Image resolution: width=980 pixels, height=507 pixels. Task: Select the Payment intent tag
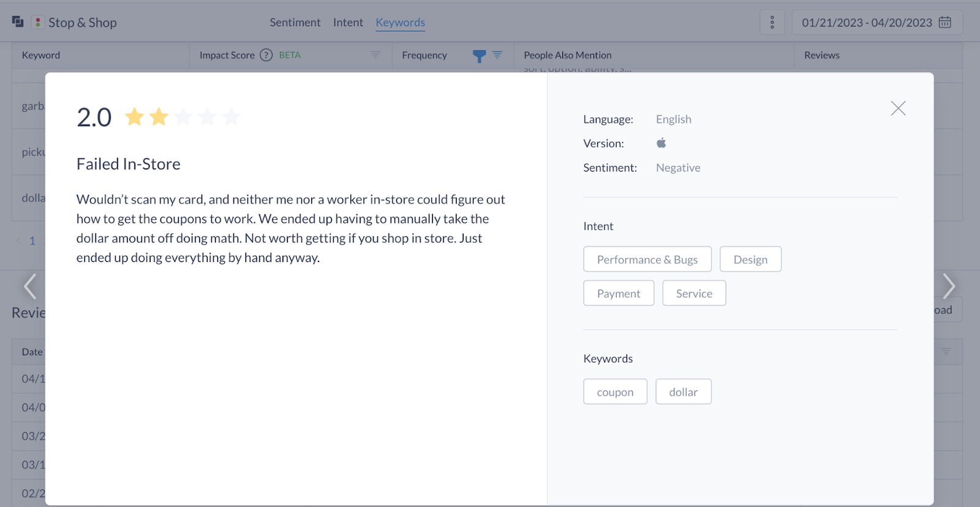[619, 293]
